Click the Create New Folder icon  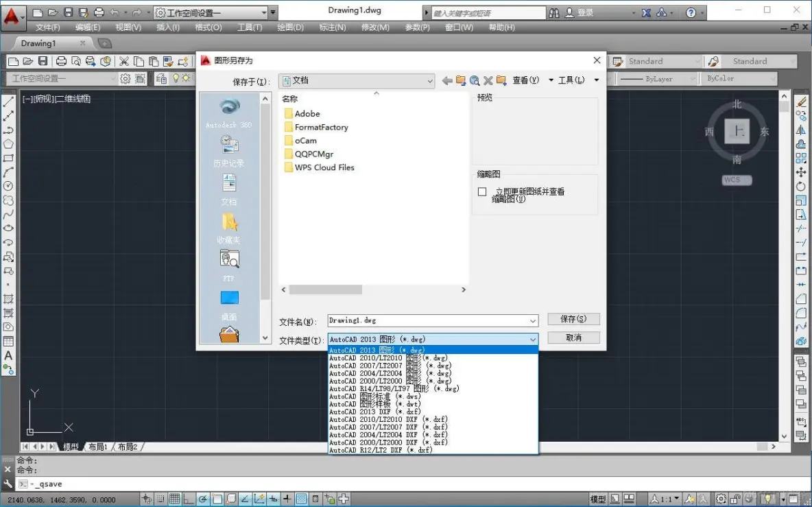501,80
